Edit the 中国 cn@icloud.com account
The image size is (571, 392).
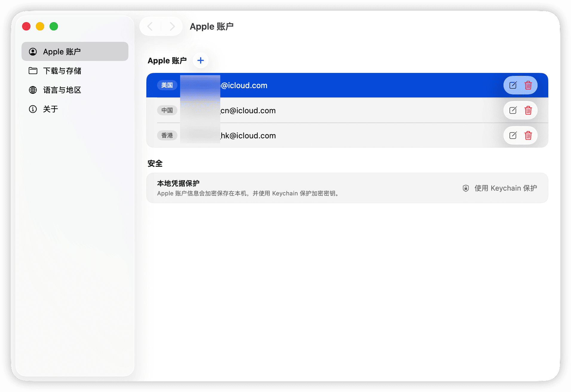point(513,110)
